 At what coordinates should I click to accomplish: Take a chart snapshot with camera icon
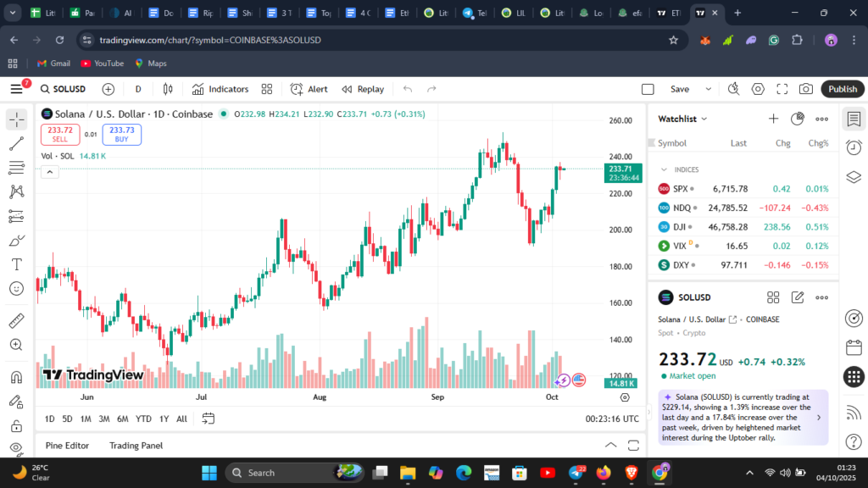(805, 89)
